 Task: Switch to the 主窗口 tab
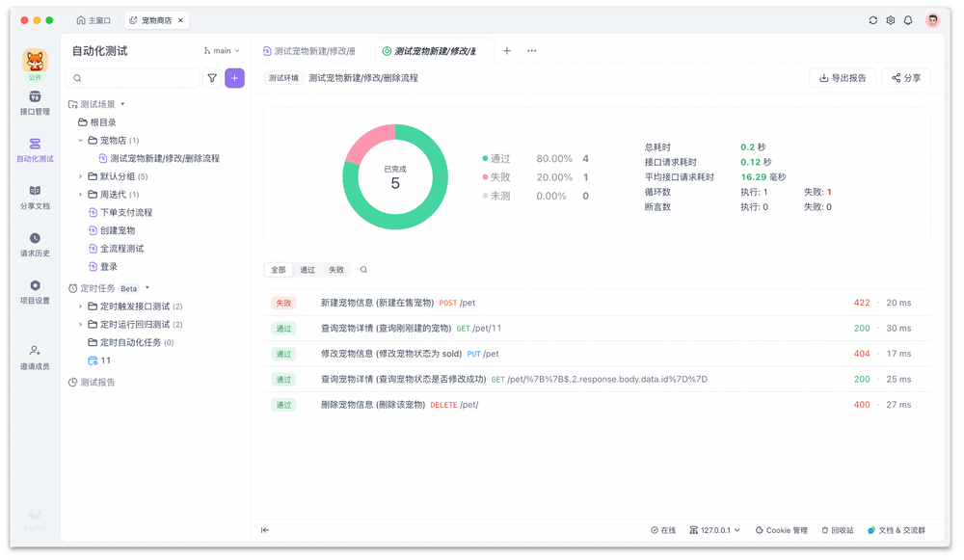(x=94, y=19)
